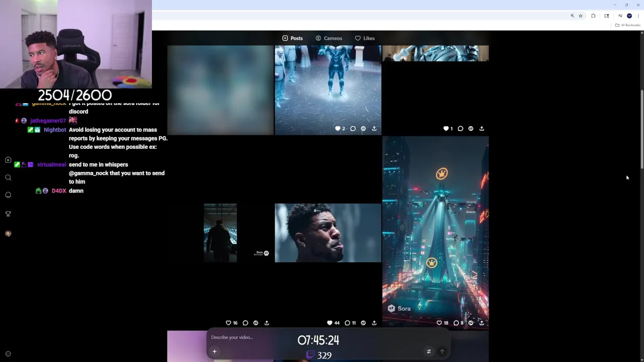The image size is (644, 362).
Task: Share the post with 2 likes
Action: click(x=374, y=129)
